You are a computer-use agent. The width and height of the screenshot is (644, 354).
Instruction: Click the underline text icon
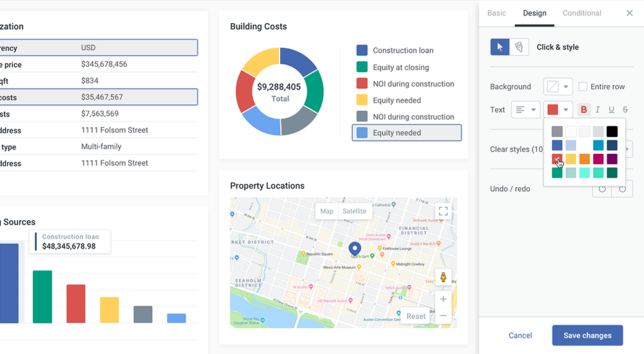611,109
